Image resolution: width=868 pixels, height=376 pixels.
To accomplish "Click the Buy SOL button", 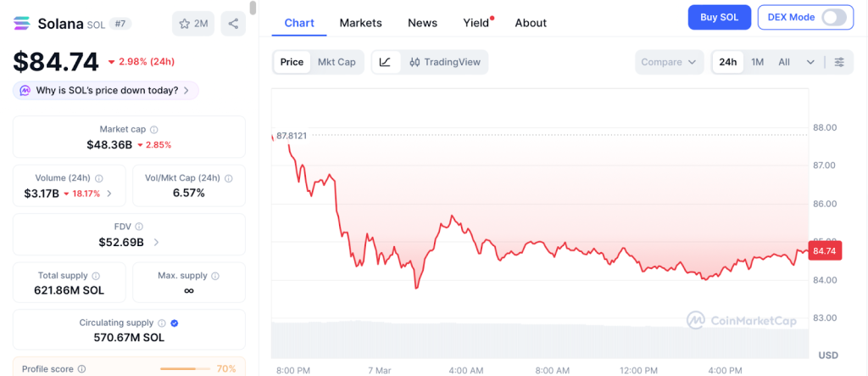I will pos(718,17).
